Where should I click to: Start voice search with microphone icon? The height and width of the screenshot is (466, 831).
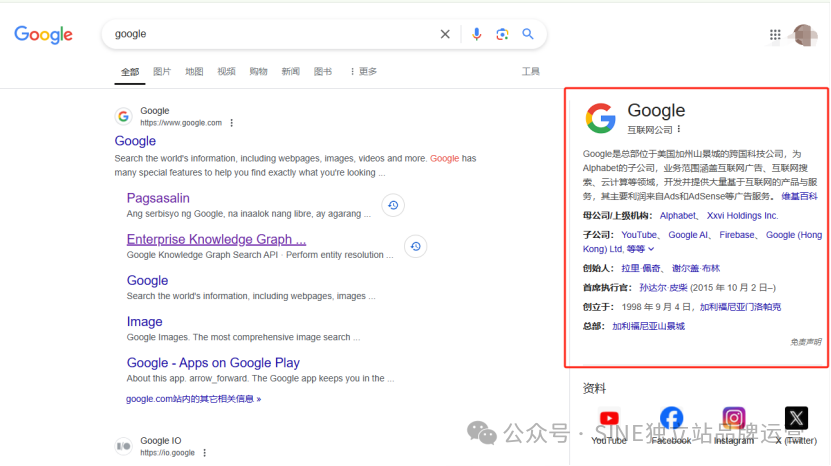476,34
